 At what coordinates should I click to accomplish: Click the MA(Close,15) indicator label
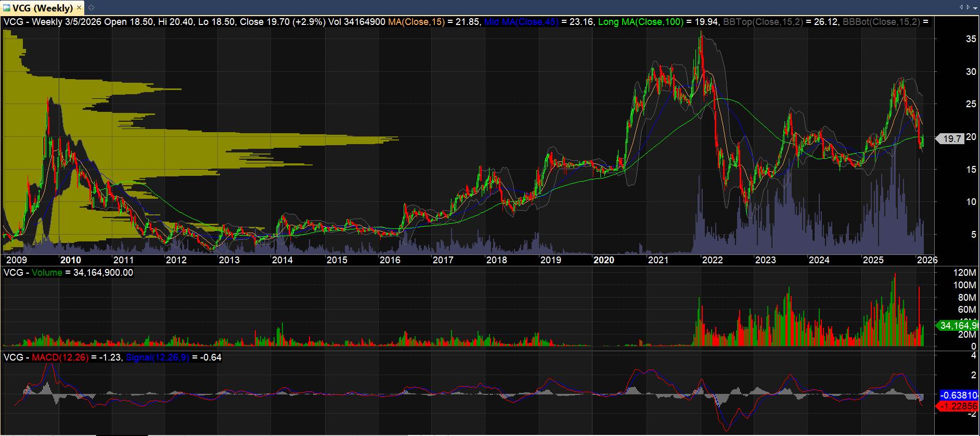coord(416,22)
